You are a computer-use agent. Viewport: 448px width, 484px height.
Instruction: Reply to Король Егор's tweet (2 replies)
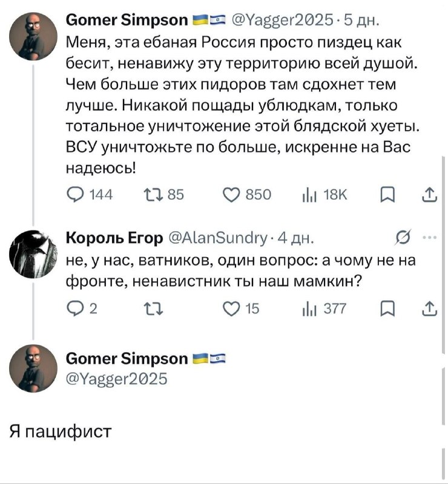[82, 309]
